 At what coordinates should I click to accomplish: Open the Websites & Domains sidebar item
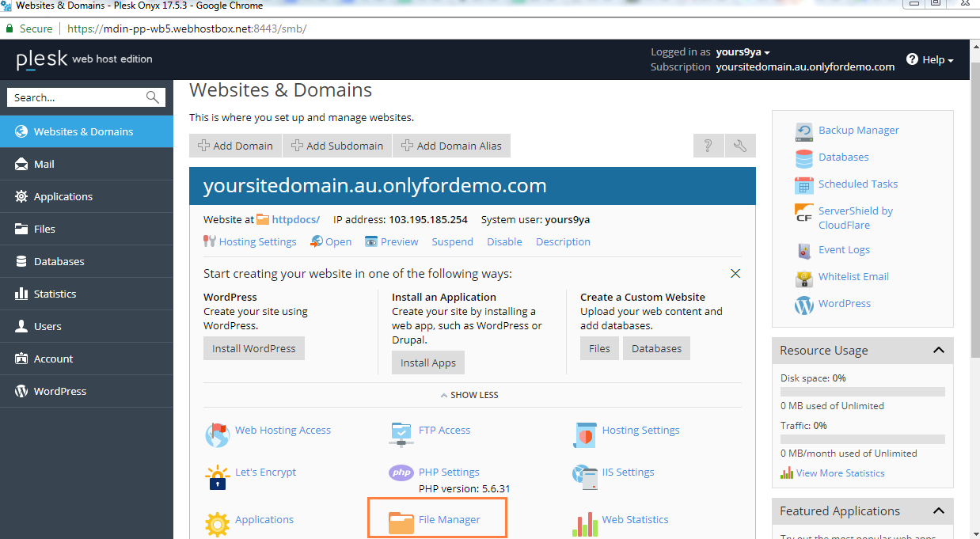pyautogui.click(x=86, y=131)
